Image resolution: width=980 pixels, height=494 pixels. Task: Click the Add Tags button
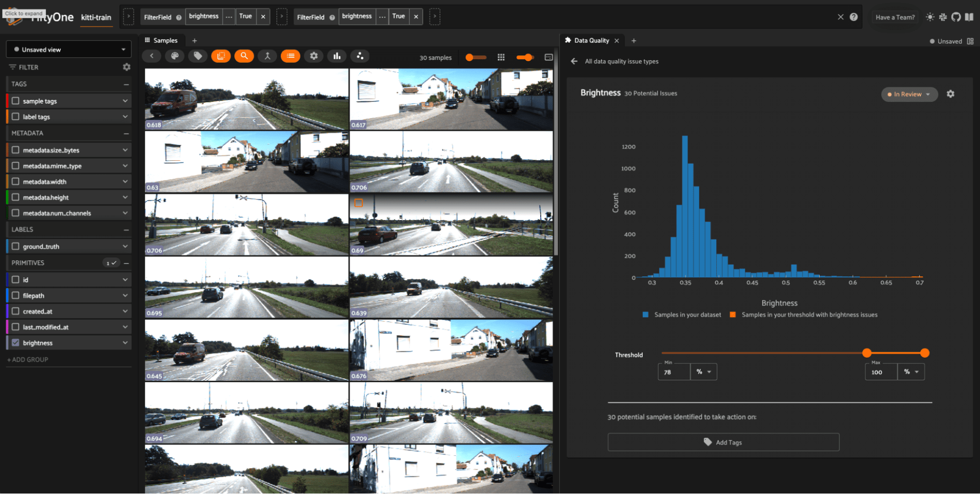(x=723, y=442)
